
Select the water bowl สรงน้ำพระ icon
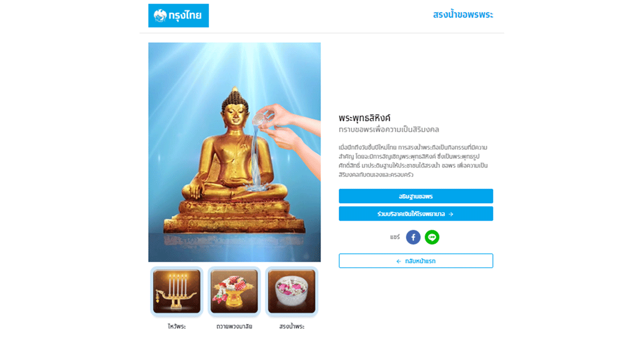pyautogui.click(x=291, y=291)
